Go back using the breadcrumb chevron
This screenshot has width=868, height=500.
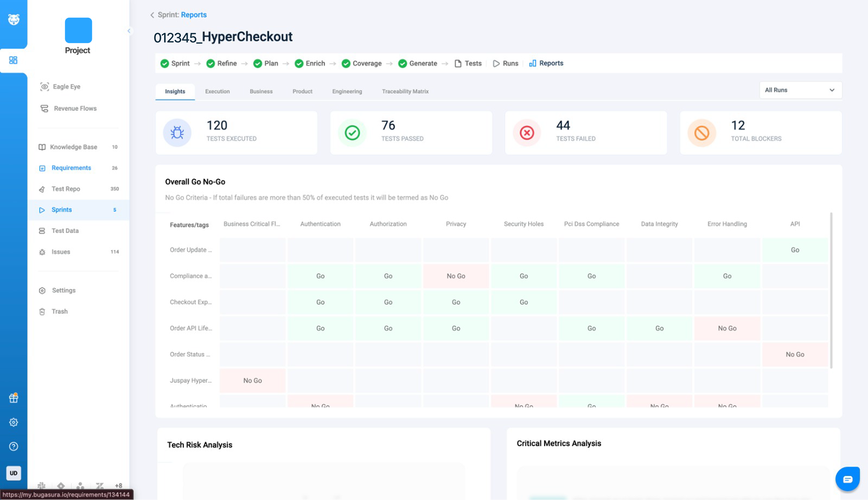pos(152,15)
